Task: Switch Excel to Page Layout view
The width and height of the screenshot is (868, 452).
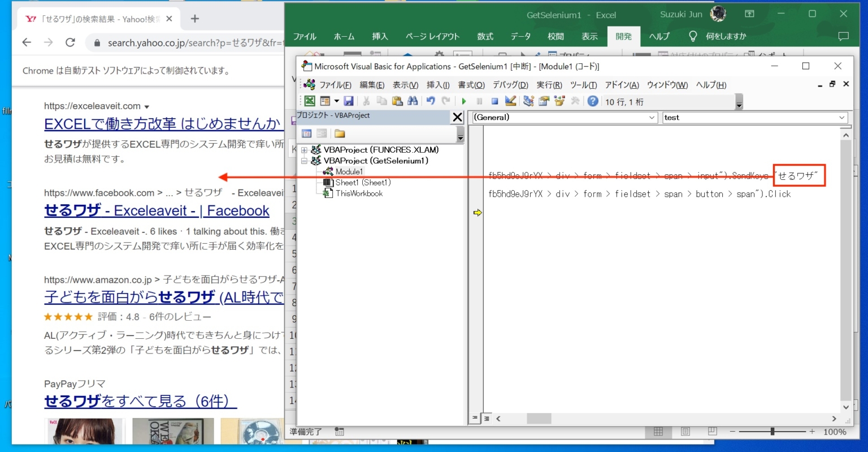Action: tap(685, 432)
